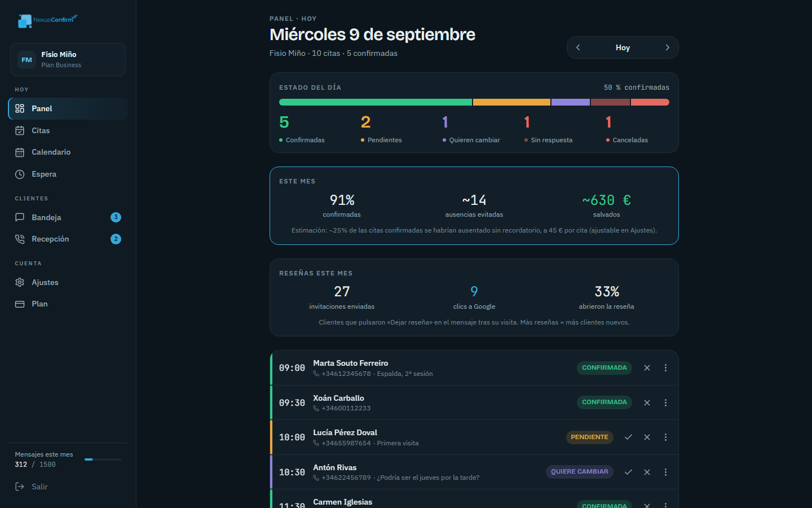
Task: Click the monthly messages usage bar
Action: point(103,459)
